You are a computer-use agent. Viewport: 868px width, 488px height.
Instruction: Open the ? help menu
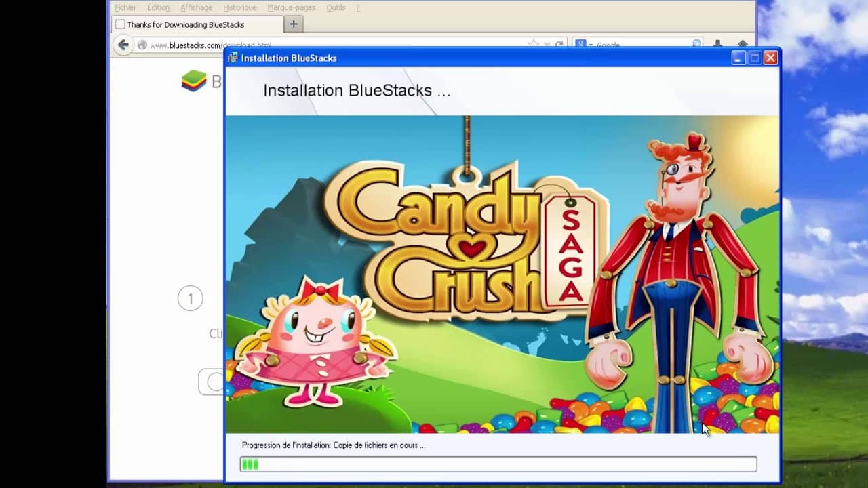pos(358,7)
